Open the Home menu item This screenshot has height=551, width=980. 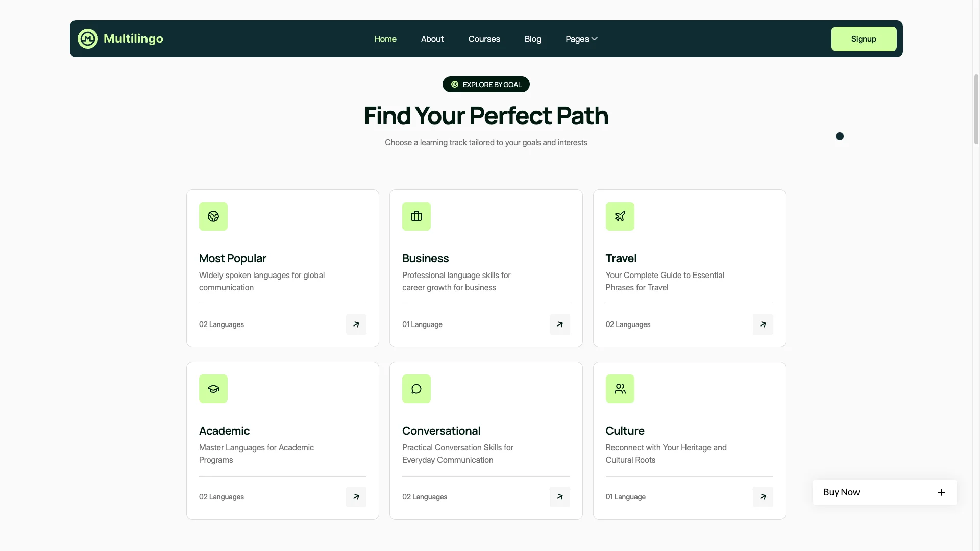[x=385, y=39]
